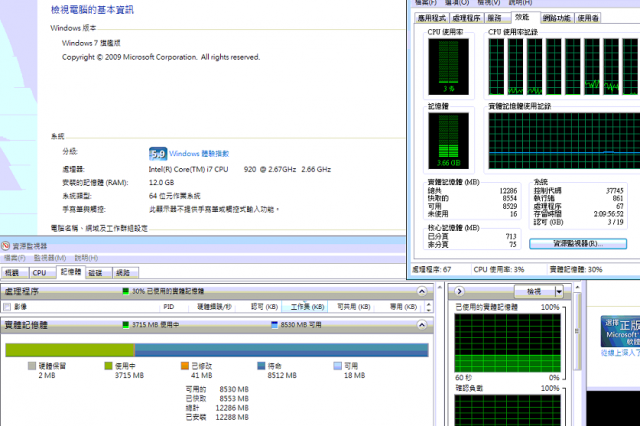Open the 服務 tab in Task Manager
The width and height of the screenshot is (640, 426).
pyautogui.click(x=497, y=18)
